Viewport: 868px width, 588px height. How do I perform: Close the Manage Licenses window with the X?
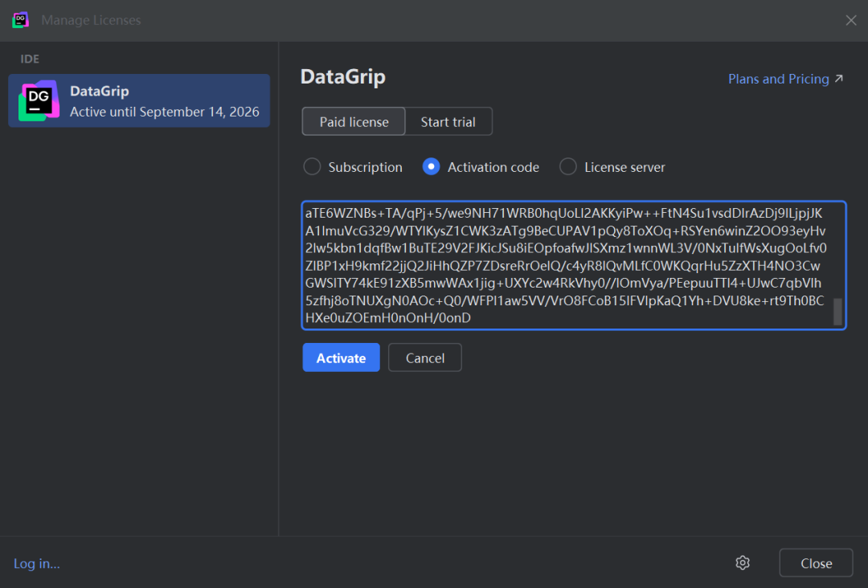pos(850,20)
